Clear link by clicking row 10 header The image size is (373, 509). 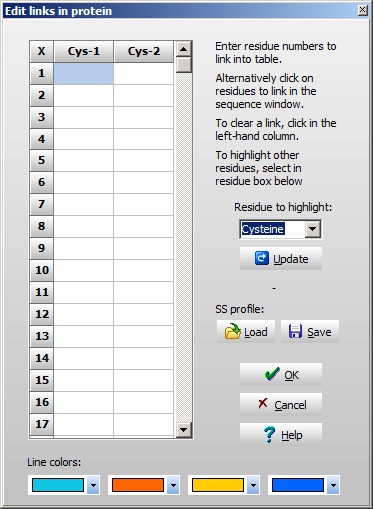[x=41, y=270]
